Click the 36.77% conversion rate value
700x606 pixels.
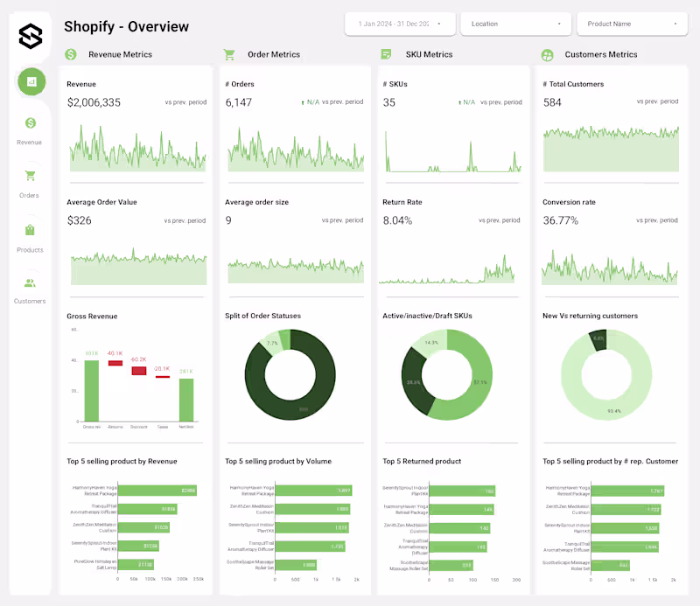click(560, 220)
